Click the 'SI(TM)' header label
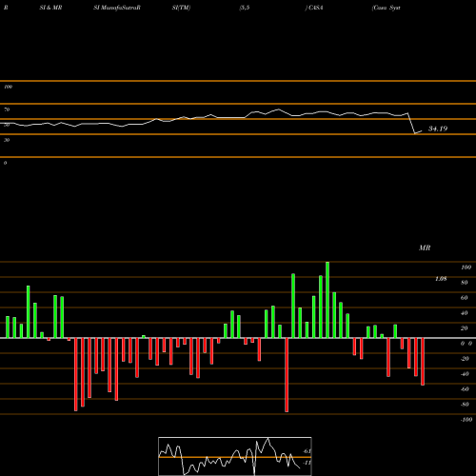 click(x=181, y=8)
